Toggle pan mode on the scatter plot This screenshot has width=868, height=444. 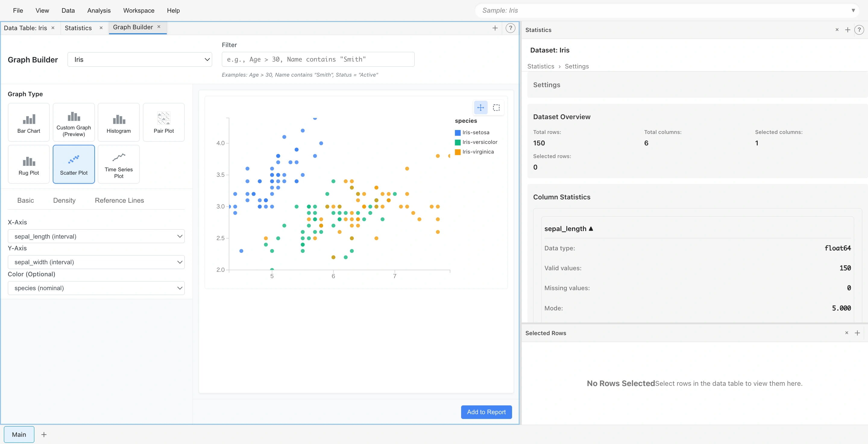point(480,108)
